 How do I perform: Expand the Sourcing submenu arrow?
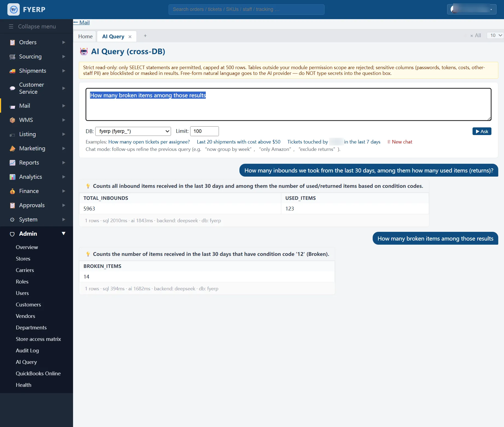point(64,57)
